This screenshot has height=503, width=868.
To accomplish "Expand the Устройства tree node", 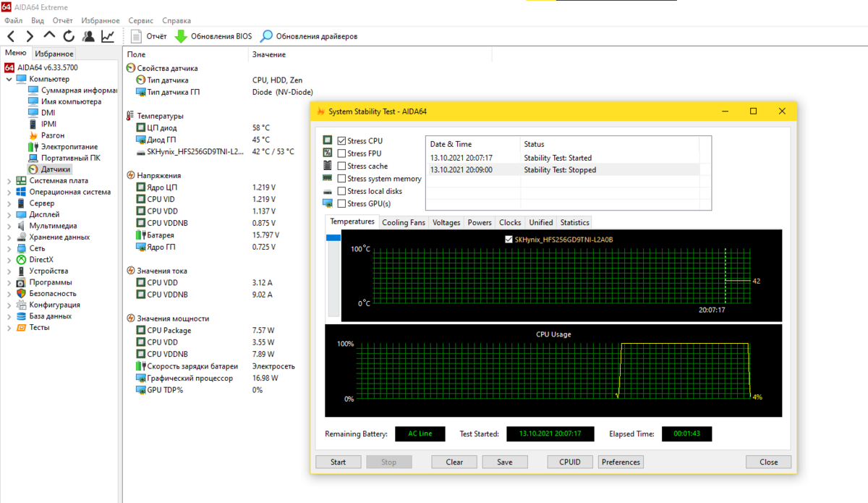I will (x=9, y=271).
